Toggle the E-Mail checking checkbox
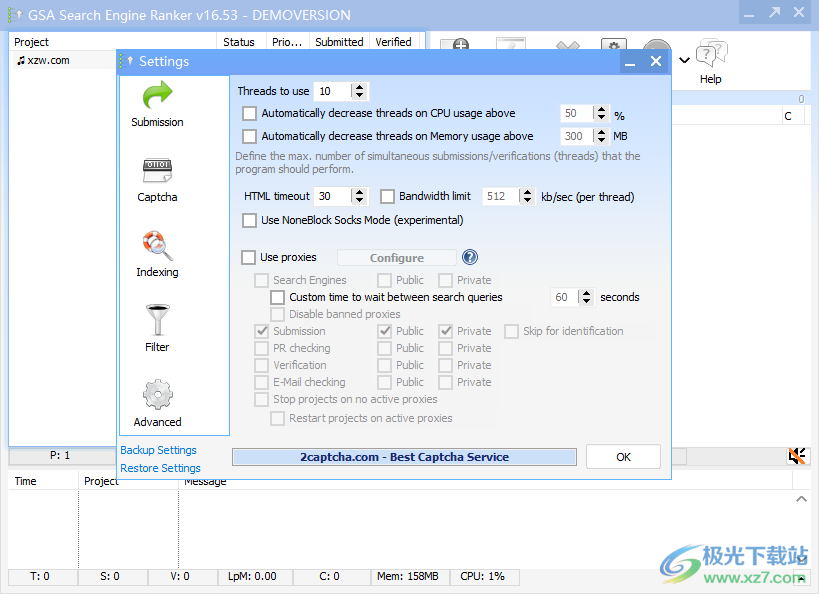819x594 pixels. [x=261, y=382]
